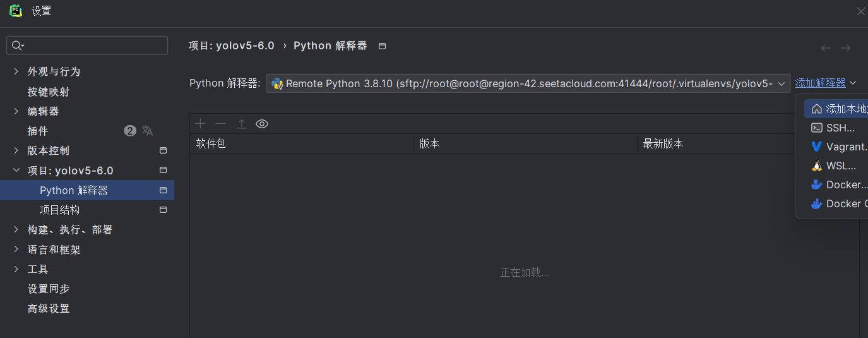Viewport: 868px width, 338px height.
Task: Close the settings dialog window
Action: [x=860, y=11]
